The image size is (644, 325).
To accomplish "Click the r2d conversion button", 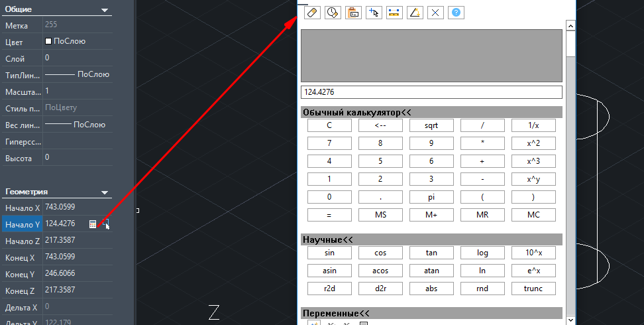I will tap(329, 289).
